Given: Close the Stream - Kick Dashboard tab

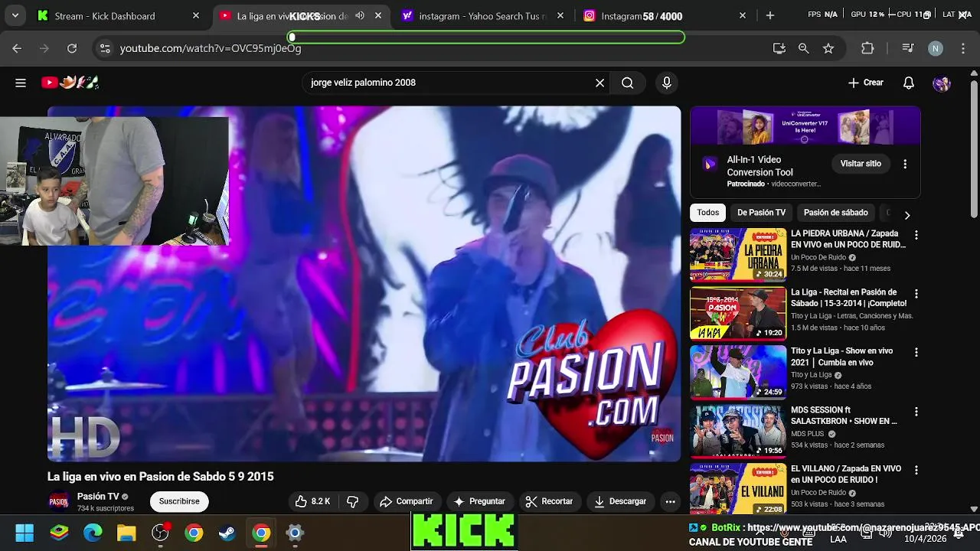Looking at the screenshot, I should 196,15.
